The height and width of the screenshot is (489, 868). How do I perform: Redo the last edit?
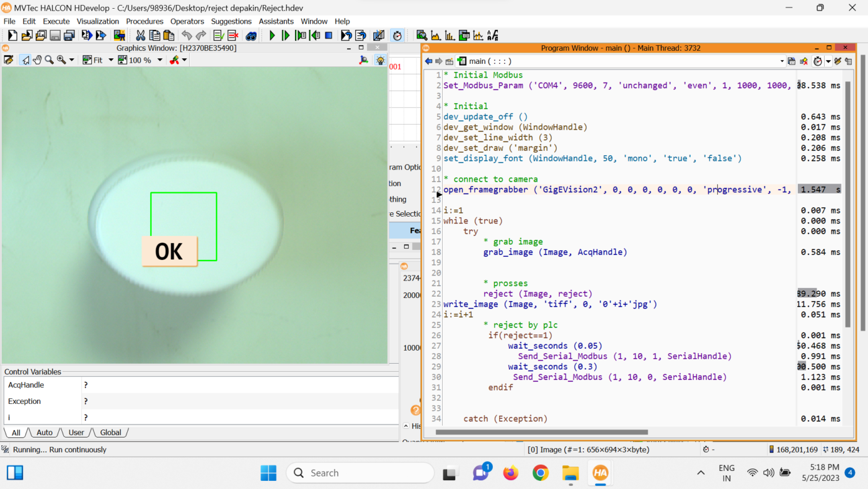point(201,35)
